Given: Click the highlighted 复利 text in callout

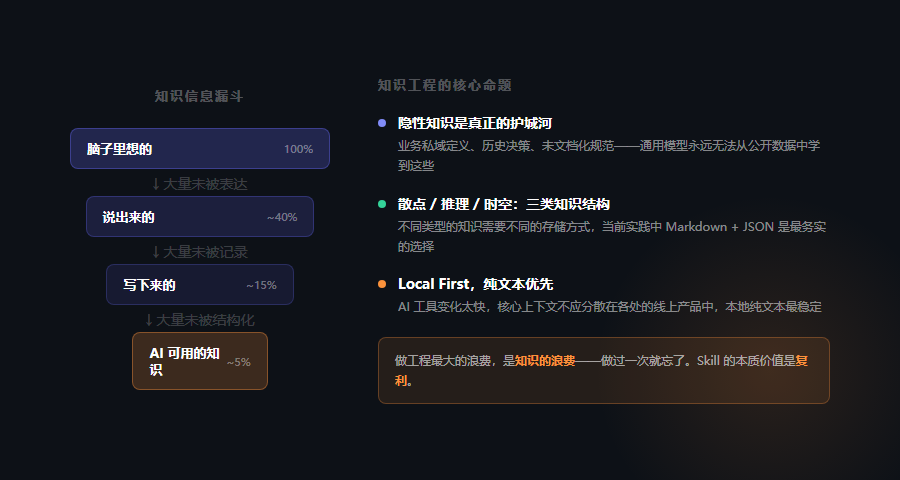Looking at the screenshot, I should [806, 361].
